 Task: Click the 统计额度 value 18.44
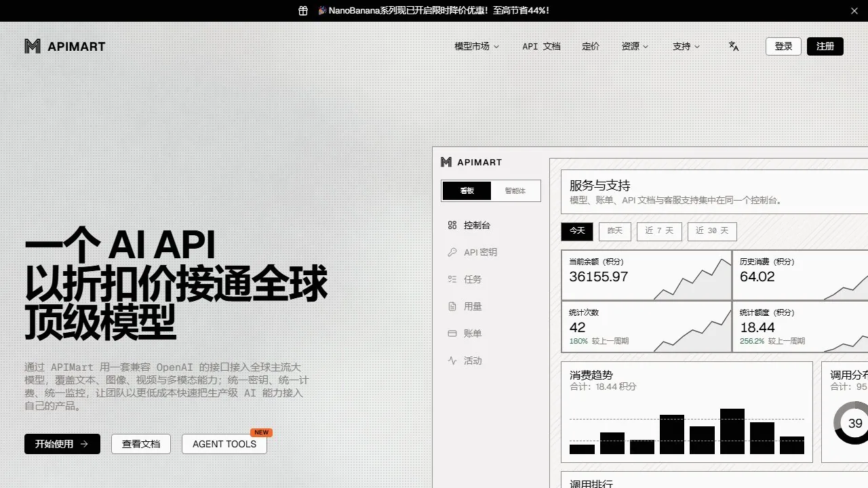(757, 327)
